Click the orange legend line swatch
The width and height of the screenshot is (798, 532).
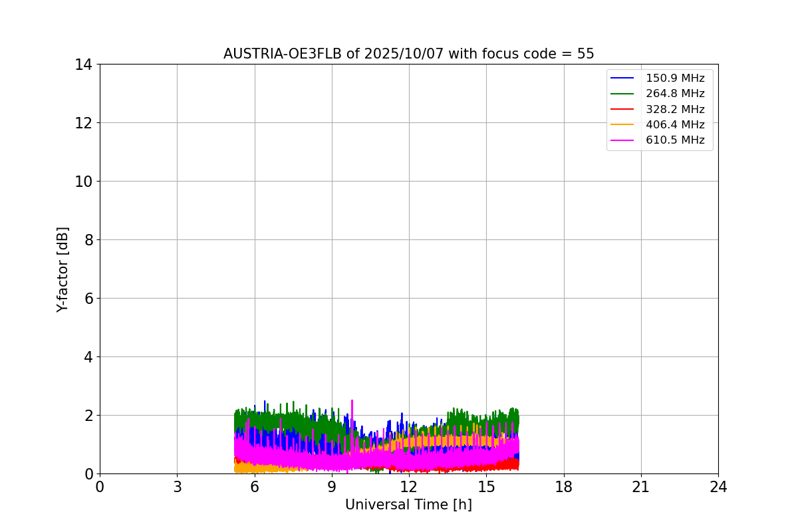(x=622, y=124)
